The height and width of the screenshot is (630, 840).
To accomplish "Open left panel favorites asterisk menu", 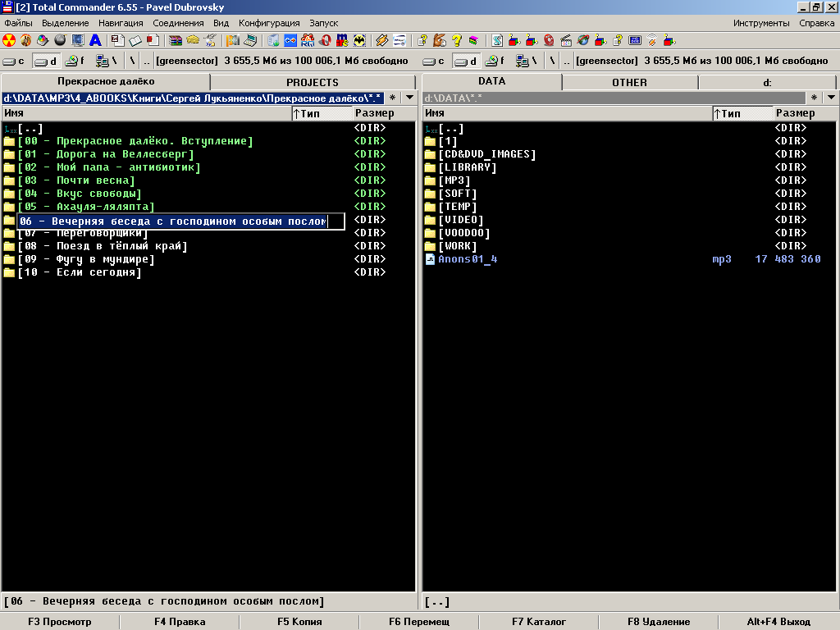I will pos(393,98).
